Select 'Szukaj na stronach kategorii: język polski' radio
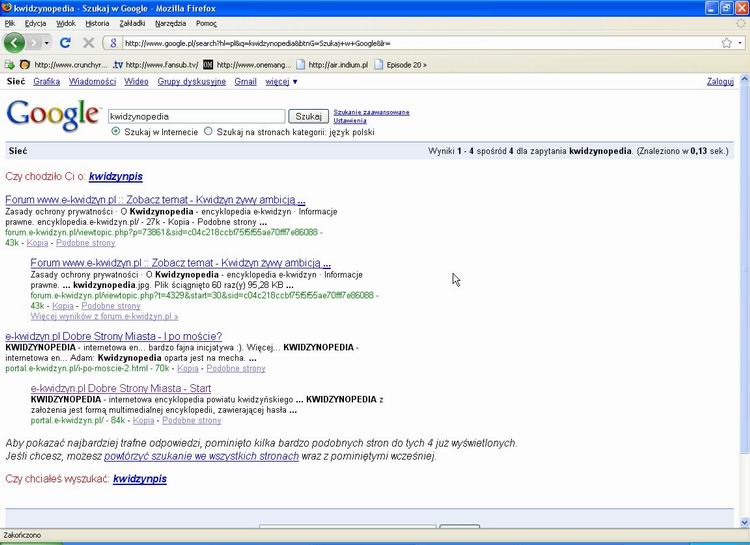The image size is (750, 545). click(208, 131)
